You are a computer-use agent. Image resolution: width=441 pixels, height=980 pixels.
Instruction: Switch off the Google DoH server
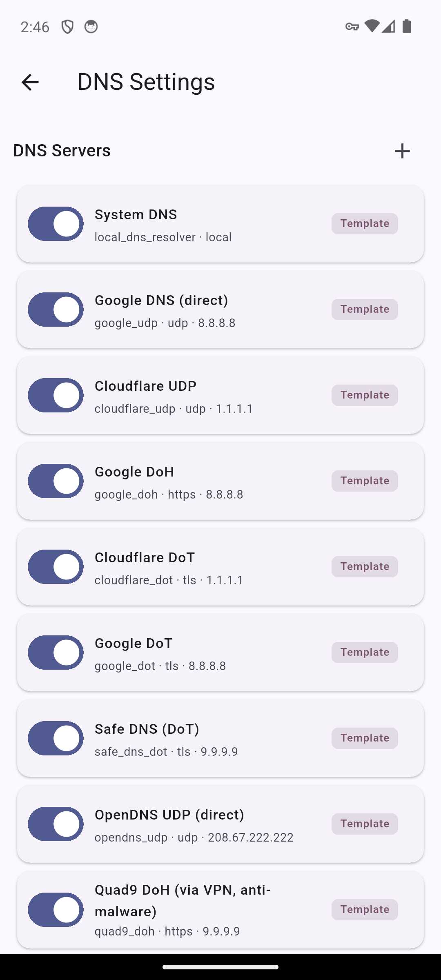(56, 481)
